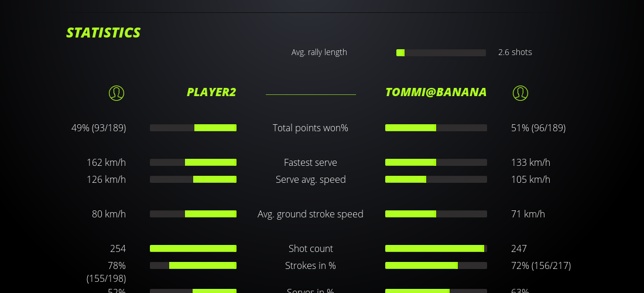The image size is (644, 293).
Task: Select the Total points won% label
Action: point(310,128)
